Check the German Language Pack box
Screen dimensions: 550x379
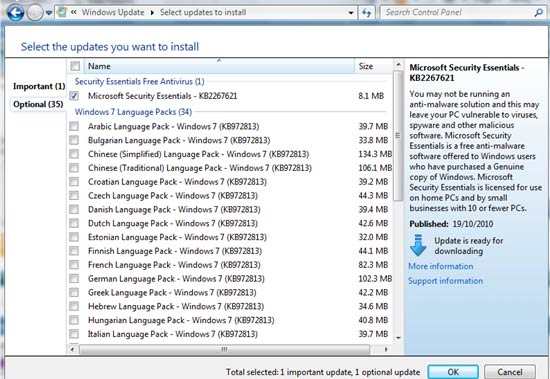coord(74,279)
